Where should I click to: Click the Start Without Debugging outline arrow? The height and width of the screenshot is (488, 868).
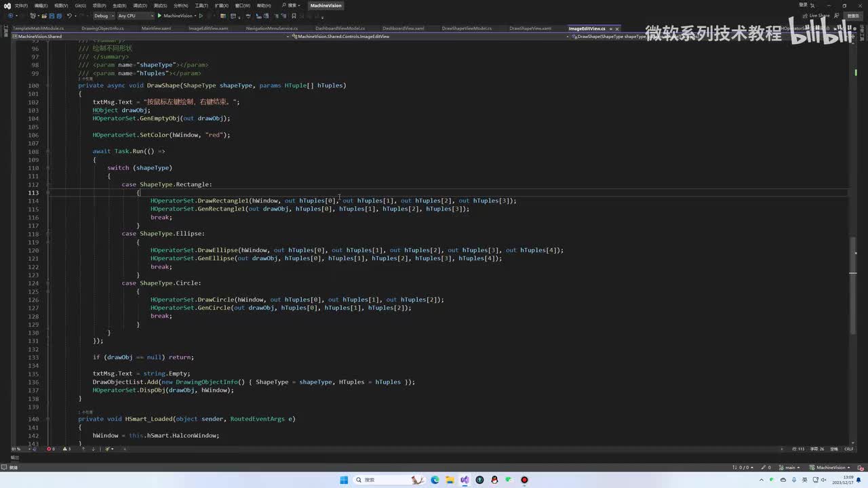[x=201, y=16]
